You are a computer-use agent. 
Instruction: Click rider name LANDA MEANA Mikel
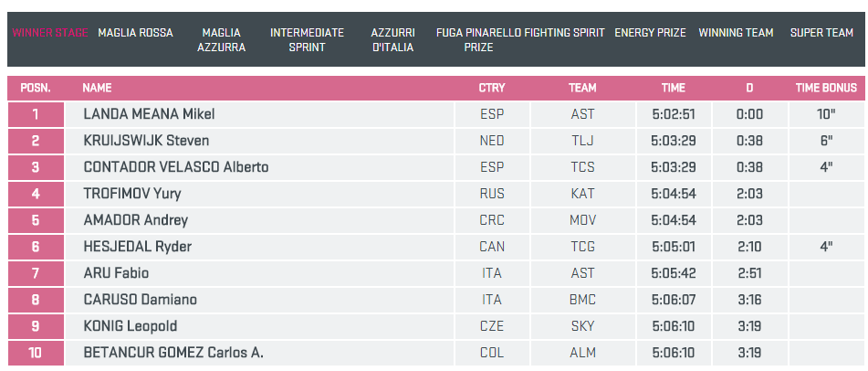tap(149, 115)
